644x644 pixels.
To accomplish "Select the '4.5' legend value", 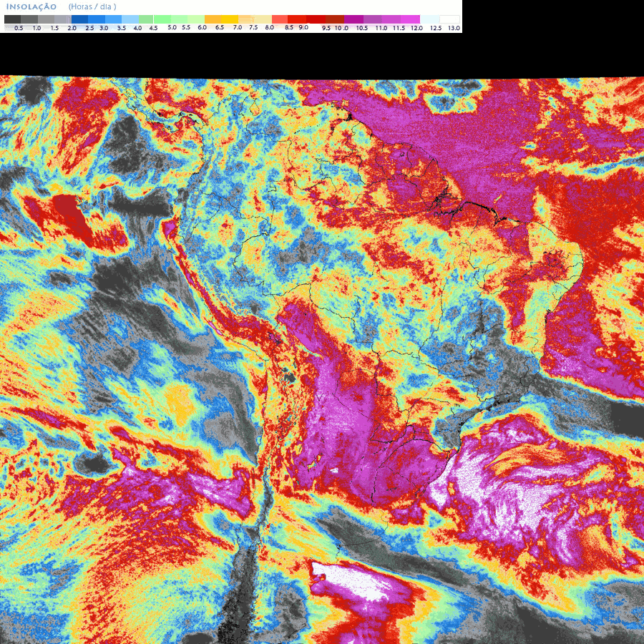I will (153, 28).
